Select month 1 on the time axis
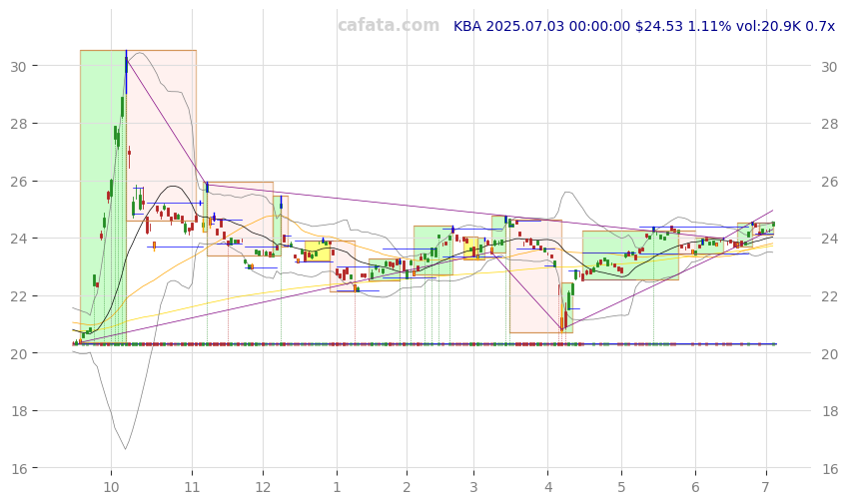The height and width of the screenshot is (504, 848). (337, 487)
